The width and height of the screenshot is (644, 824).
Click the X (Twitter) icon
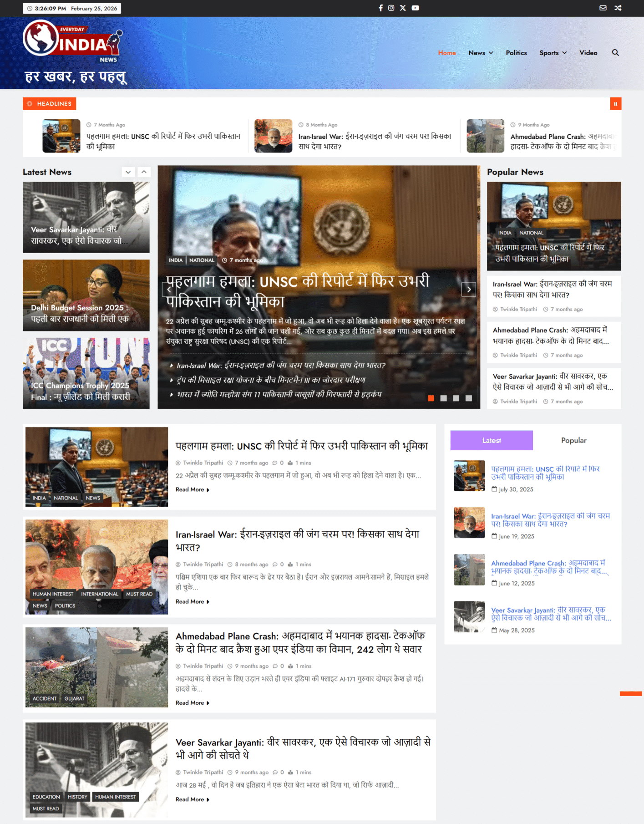[403, 8]
